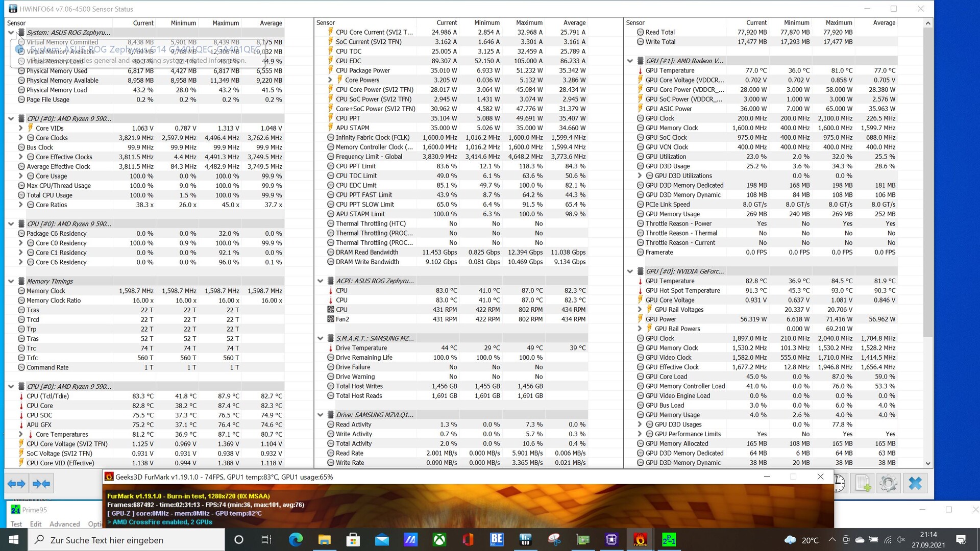980x551 pixels.
Task: Click the Windows search box on taskbar
Action: [126, 540]
